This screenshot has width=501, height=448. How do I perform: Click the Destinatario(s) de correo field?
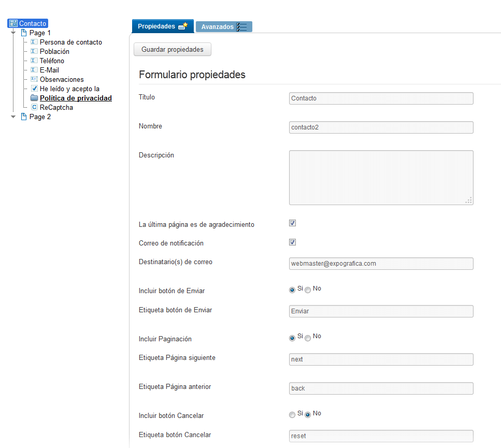point(381,264)
